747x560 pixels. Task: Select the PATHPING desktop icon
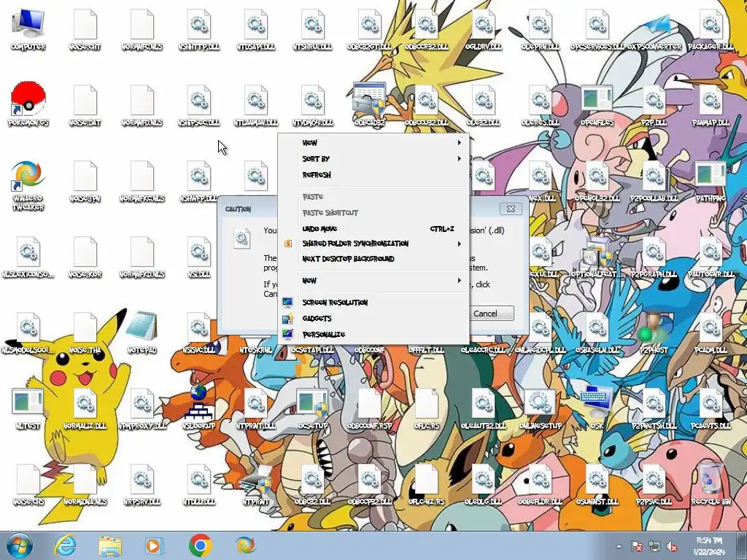pos(711,181)
